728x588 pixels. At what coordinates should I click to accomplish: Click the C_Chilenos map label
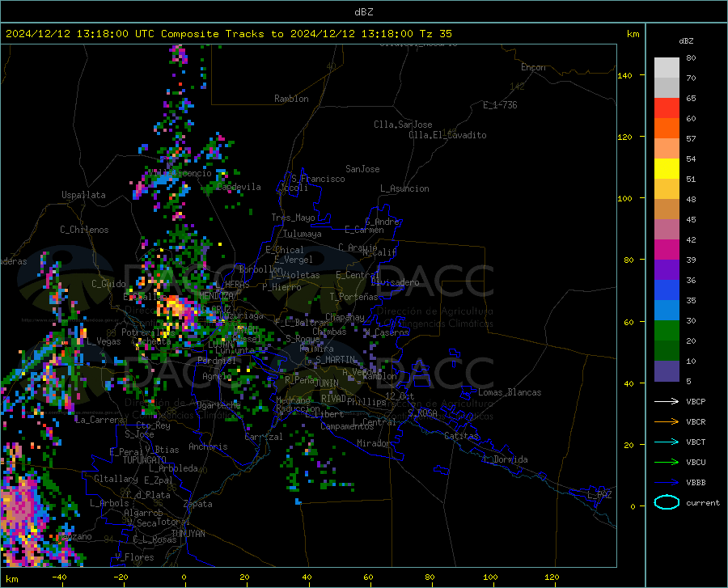coord(84,230)
